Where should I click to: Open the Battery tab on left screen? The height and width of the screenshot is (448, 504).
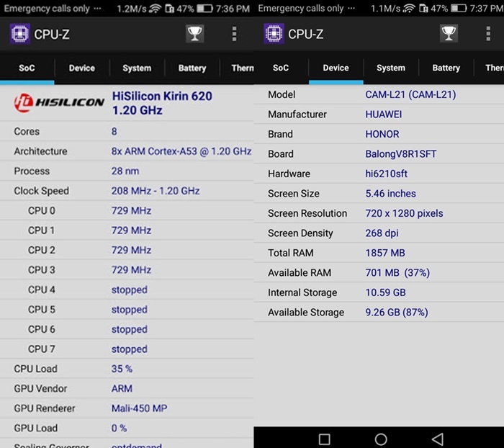[x=192, y=68]
